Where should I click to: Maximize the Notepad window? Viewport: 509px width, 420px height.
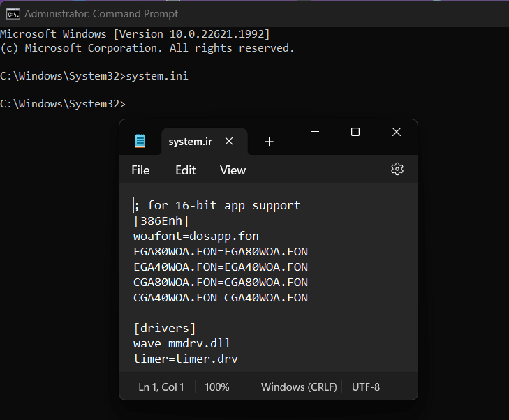click(355, 132)
